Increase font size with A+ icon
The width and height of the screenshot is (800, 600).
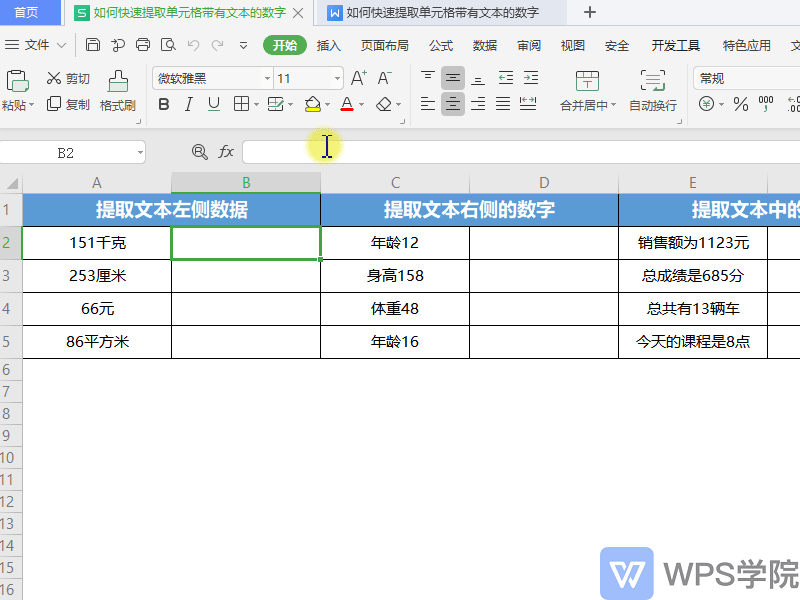coord(359,78)
